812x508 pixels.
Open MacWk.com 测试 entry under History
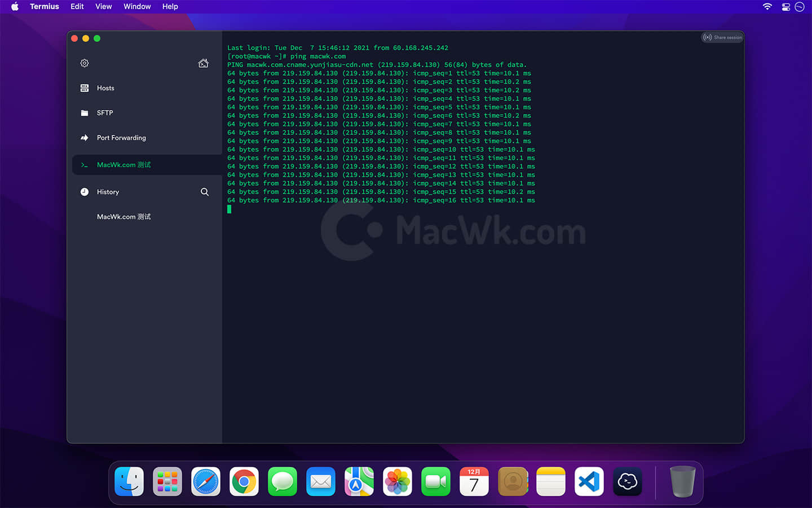(123, 217)
